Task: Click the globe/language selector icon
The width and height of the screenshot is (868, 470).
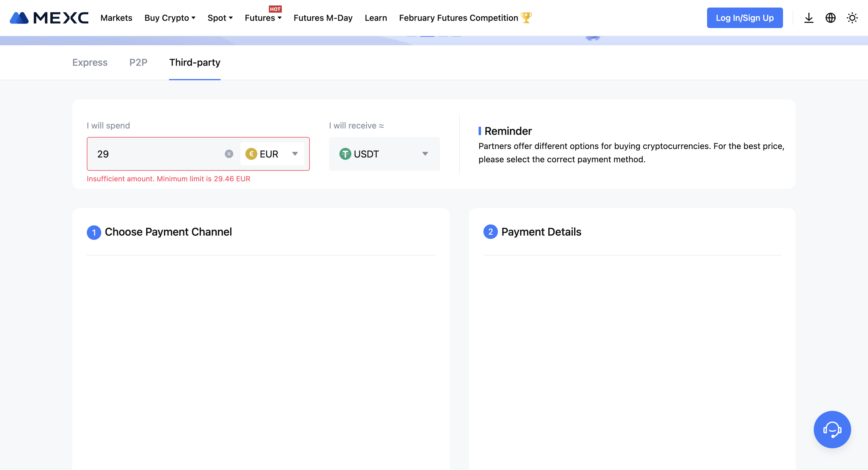Action: [830, 17]
